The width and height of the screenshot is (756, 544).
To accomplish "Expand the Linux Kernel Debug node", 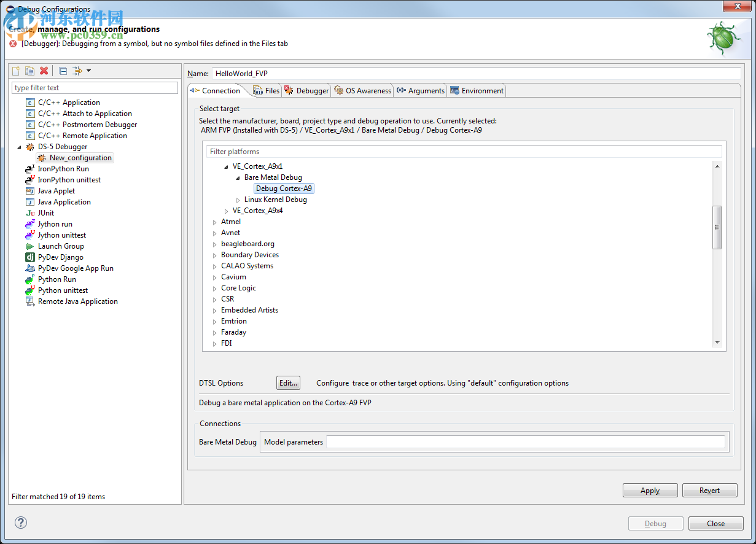I will coord(238,200).
